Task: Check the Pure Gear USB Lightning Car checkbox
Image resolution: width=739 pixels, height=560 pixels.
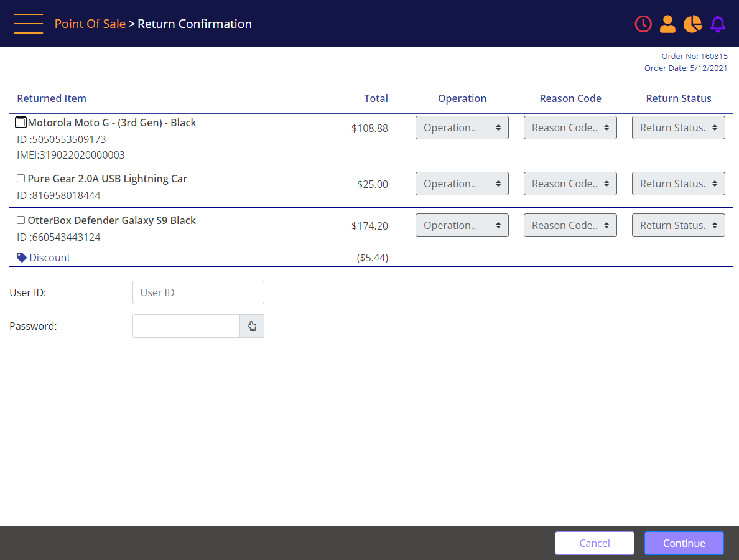Action: (21, 178)
